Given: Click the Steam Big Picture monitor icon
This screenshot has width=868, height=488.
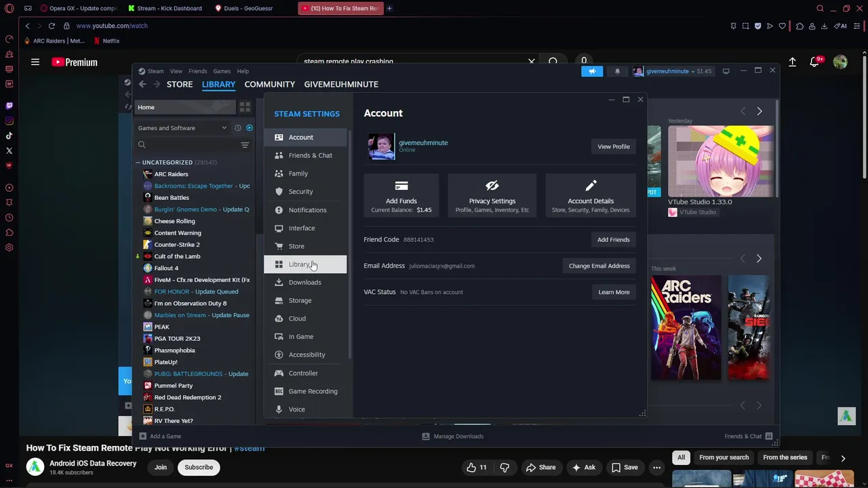Looking at the screenshot, I should tap(726, 71).
